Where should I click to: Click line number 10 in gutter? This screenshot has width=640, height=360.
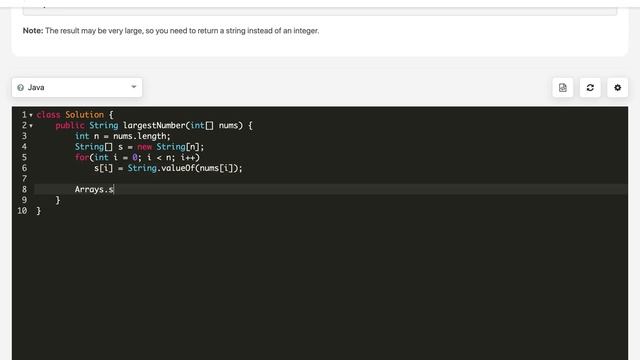pyautogui.click(x=22, y=211)
